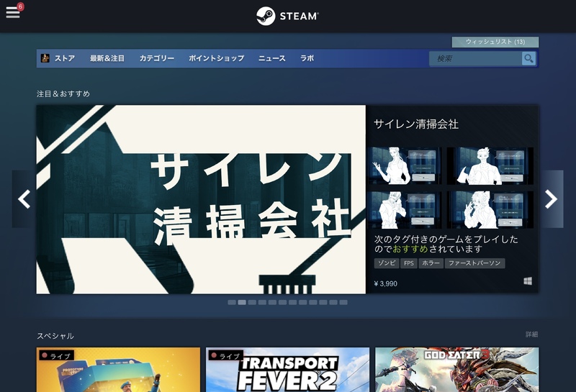Viewport: 576px width, 392px height.
Task: Show the next featured carousel item
Action: (551, 199)
